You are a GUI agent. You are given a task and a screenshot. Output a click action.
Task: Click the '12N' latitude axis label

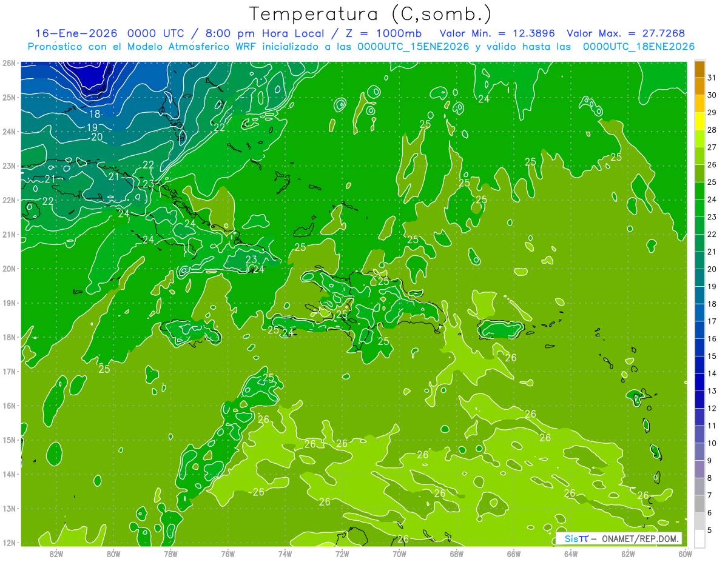pos(9,543)
